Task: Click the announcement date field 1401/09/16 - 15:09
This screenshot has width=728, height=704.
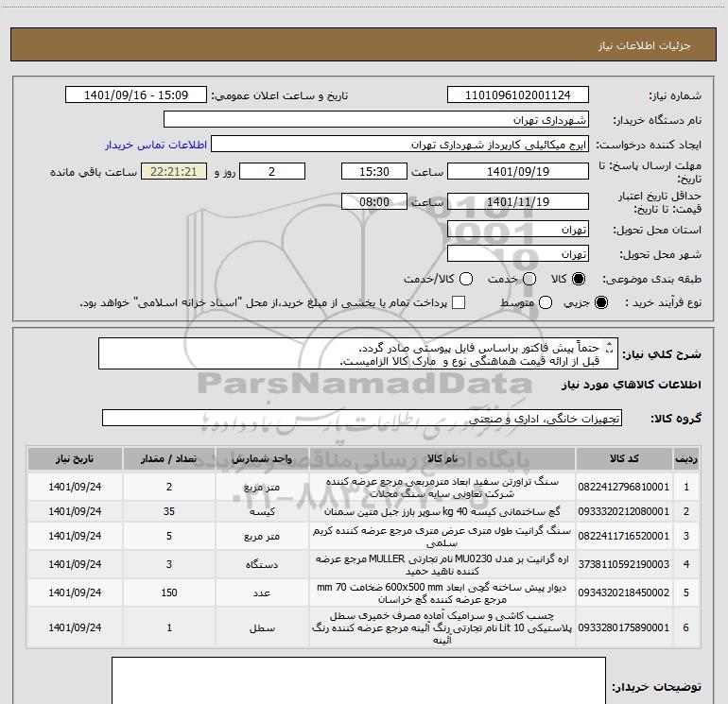Action: (x=136, y=94)
